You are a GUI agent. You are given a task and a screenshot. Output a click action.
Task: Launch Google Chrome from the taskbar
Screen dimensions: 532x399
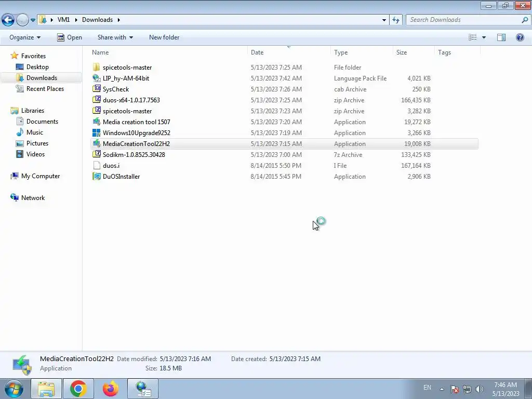point(78,389)
